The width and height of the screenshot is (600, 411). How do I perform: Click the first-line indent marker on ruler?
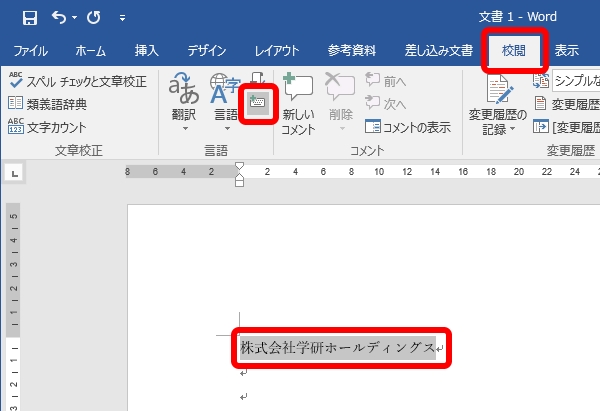[239, 166]
